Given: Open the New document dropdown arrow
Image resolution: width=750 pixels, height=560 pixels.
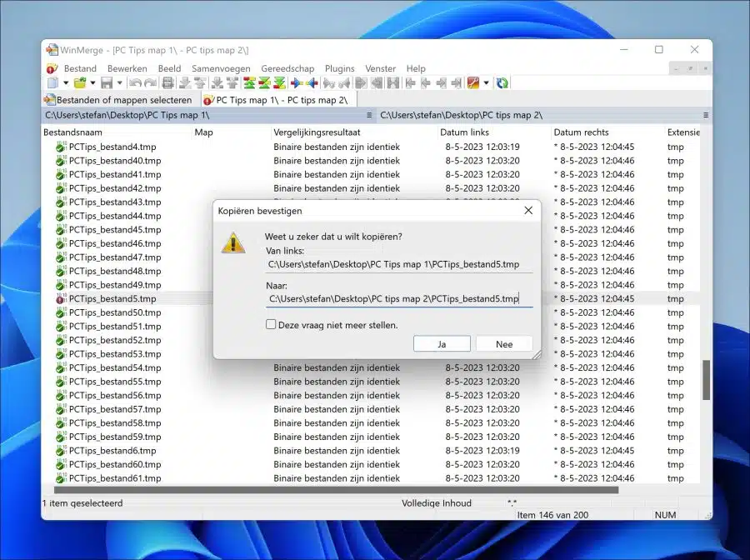Looking at the screenshot, I should coord(66,83).
